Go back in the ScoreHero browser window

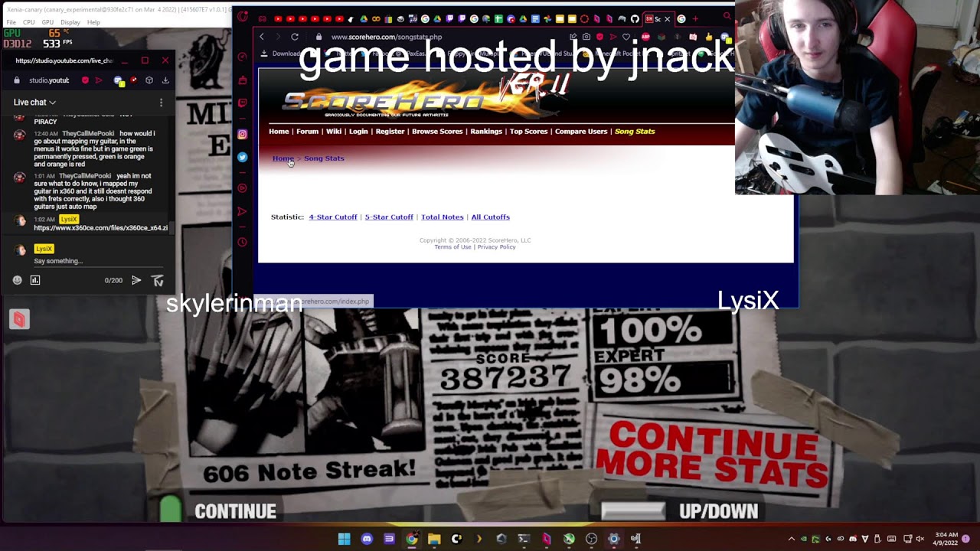pos(262,37)
